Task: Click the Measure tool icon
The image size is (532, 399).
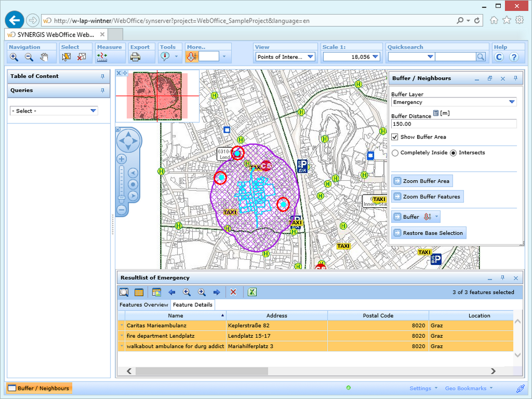Action: click(x=102, y=57)
